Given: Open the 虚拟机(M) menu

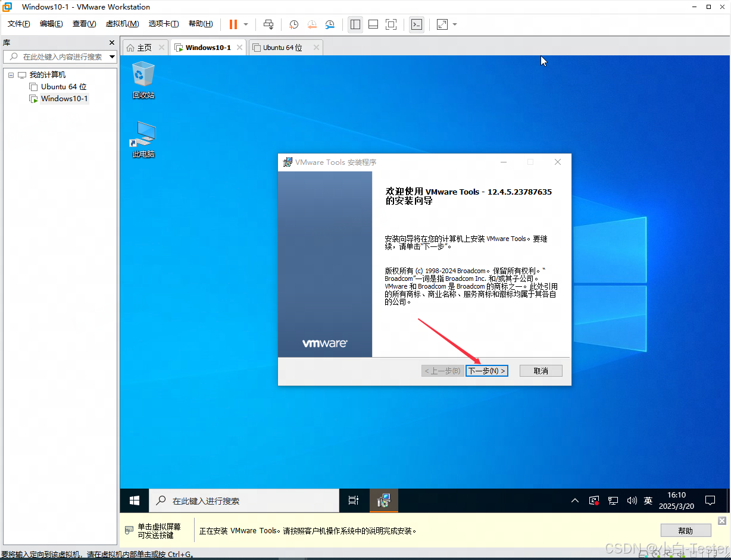Looking at the screenshot, I should click(122, 24).
